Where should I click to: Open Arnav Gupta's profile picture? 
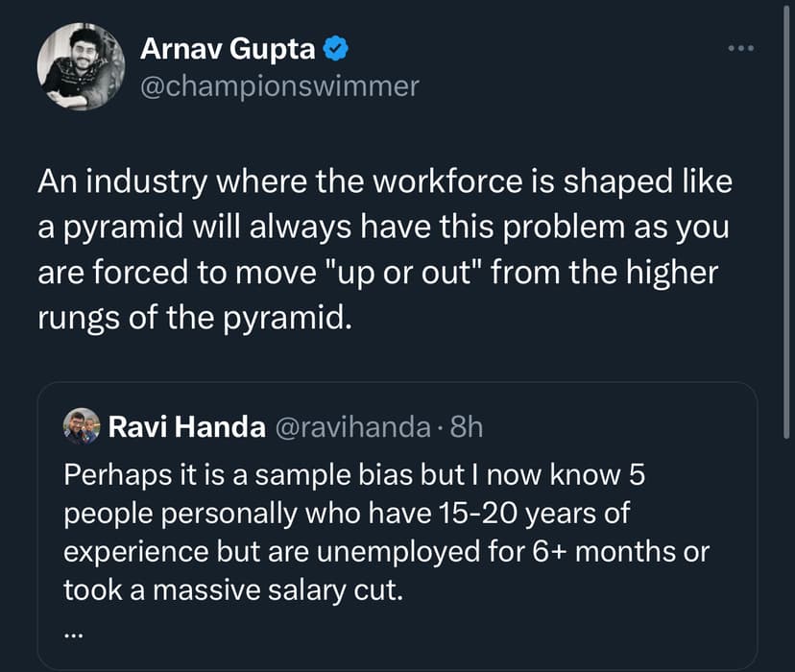click(81, 66)
